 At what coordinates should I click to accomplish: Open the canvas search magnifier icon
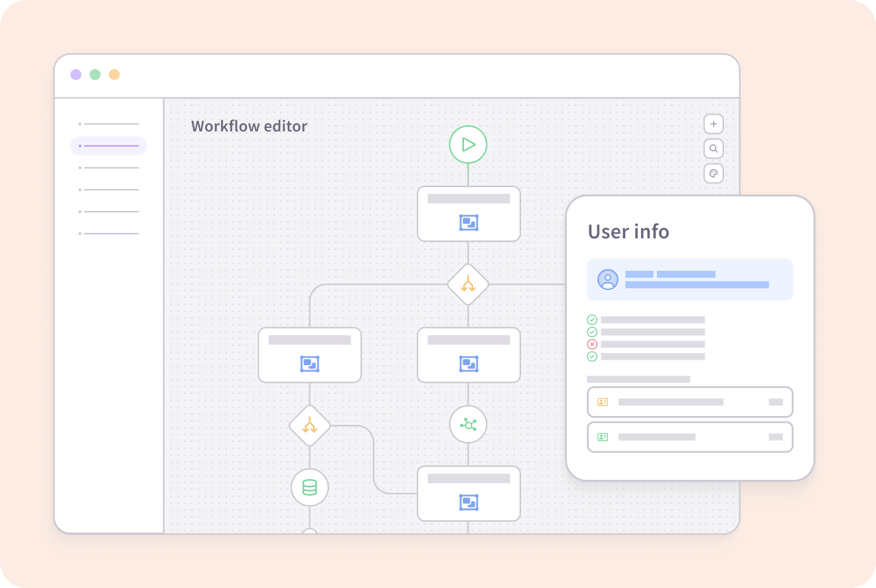coord(713,149)
